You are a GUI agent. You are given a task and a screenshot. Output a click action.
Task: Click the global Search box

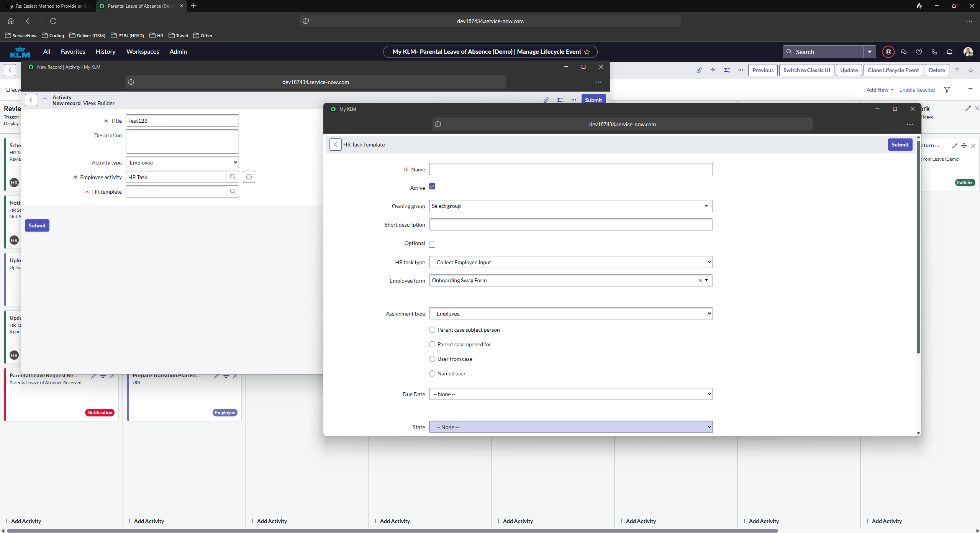click(823, 52)
